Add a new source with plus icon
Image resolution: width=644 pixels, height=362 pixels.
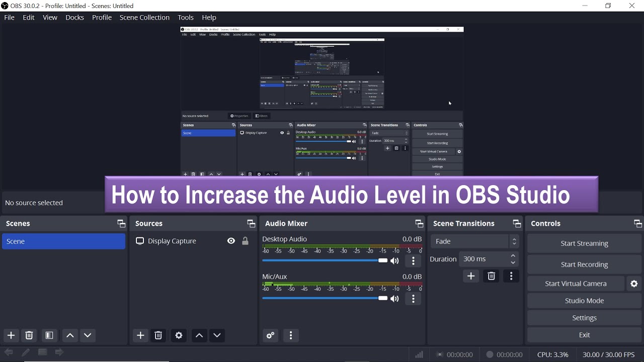(140, 335)
